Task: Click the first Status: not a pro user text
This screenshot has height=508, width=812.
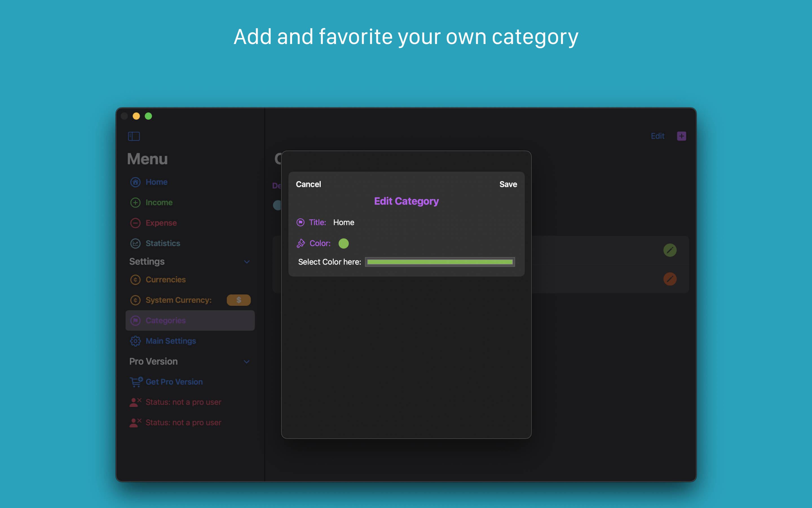Action: coord(183,402)
